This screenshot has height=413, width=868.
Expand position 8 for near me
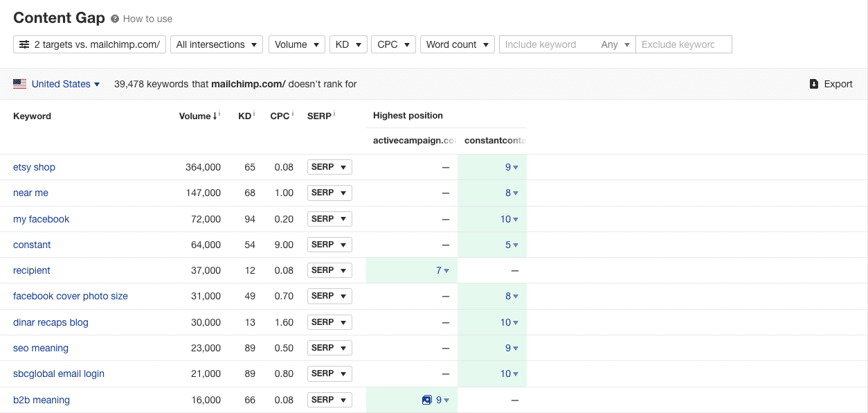pos(512,193)
